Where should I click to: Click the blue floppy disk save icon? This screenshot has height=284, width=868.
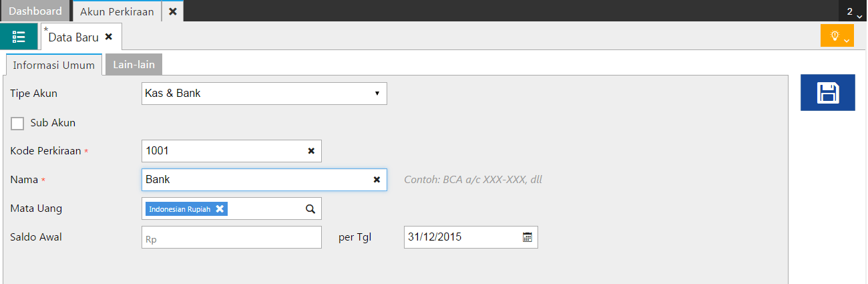(x=827, y=93)
